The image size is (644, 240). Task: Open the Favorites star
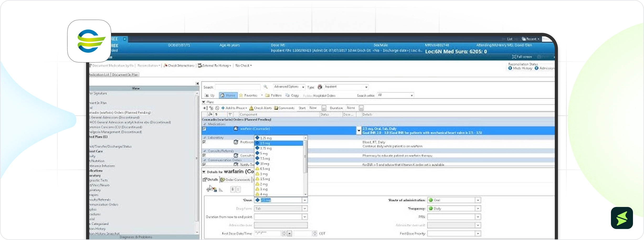pyautogui.click(x=241, y=95)
